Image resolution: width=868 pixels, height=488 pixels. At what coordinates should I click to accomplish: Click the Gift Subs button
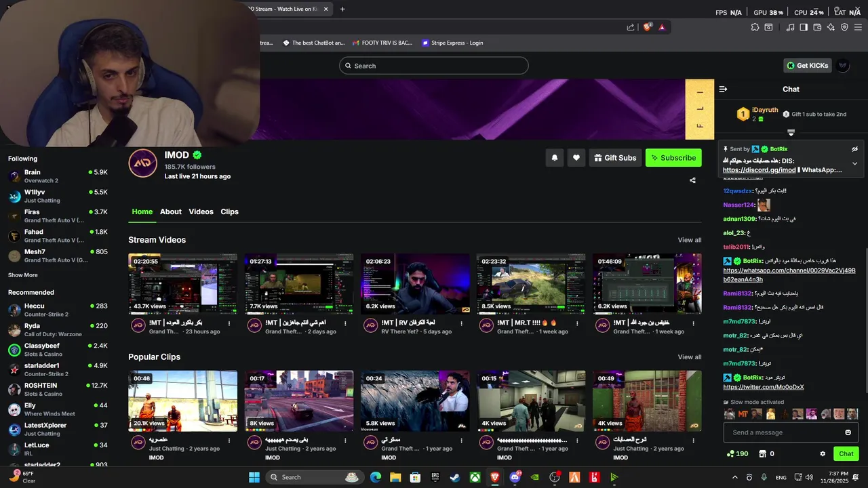click(615, 158)
